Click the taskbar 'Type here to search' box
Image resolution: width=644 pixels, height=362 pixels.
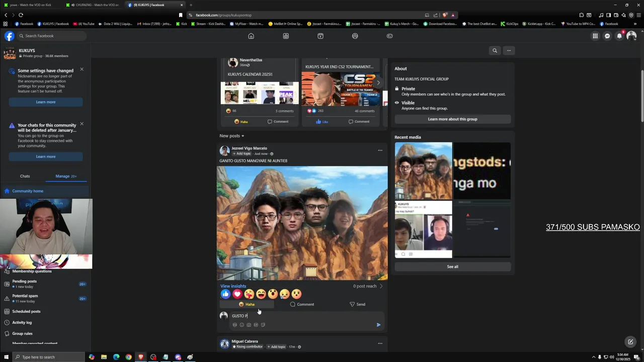pyautogui.click(x=48, y=357)
